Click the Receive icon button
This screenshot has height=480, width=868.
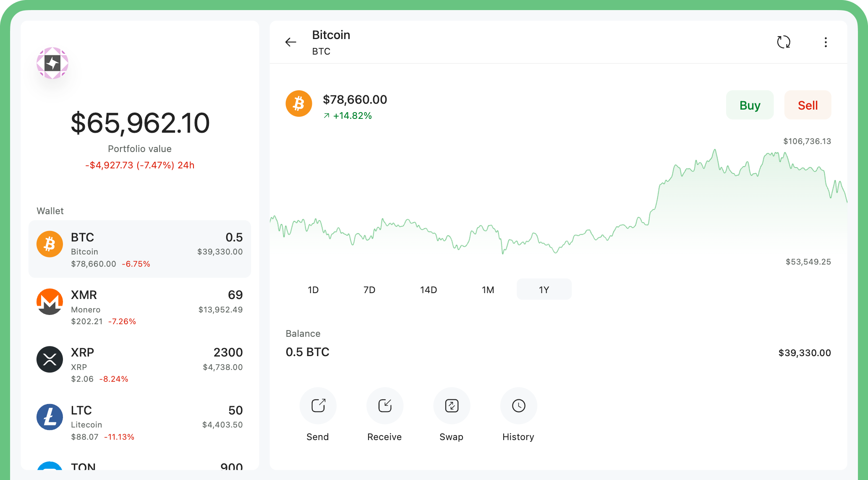pyautogui.click(x=384, y=406)
